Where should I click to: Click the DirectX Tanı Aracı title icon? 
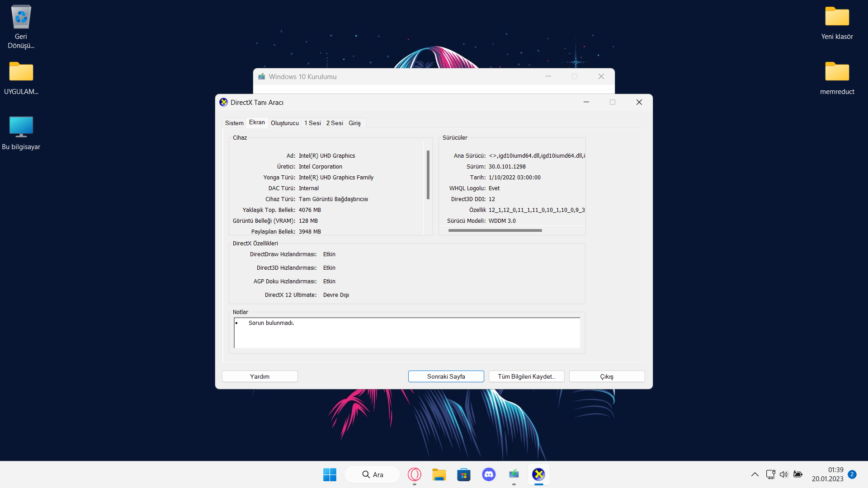coord(223,102)
